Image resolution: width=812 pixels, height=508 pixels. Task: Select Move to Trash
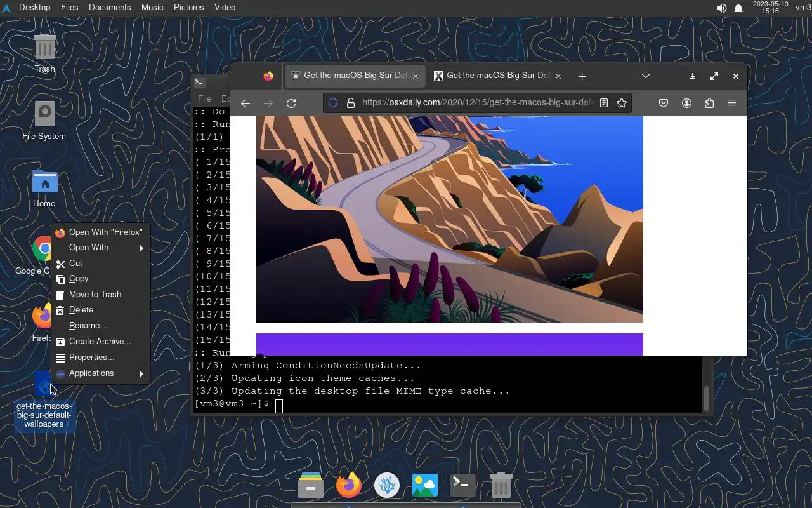pyautogui.click(x=101, y=295)
